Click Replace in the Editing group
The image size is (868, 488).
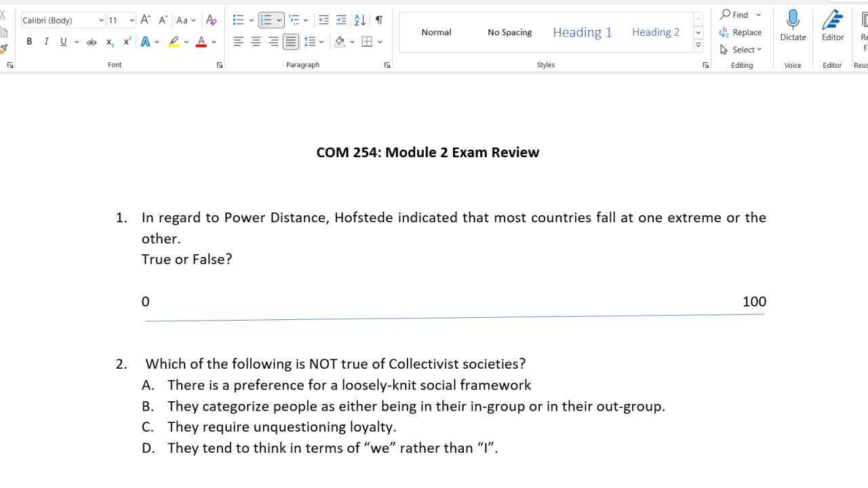[x=742, y=32]
